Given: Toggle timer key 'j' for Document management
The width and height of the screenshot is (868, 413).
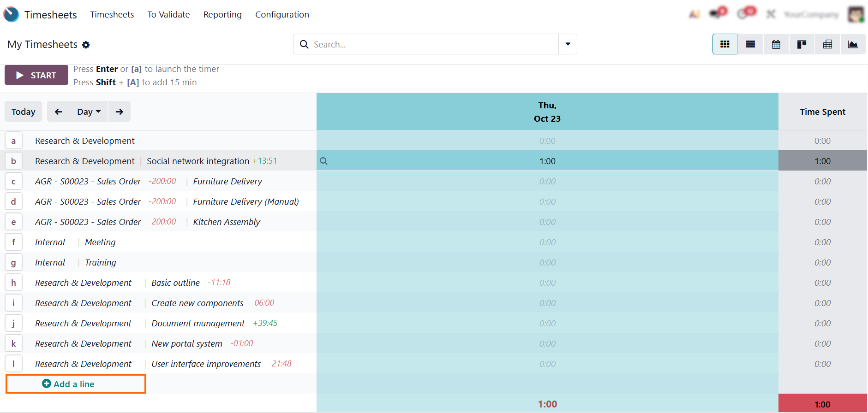Looking at the screenshot, I should (x=13, y=323).
